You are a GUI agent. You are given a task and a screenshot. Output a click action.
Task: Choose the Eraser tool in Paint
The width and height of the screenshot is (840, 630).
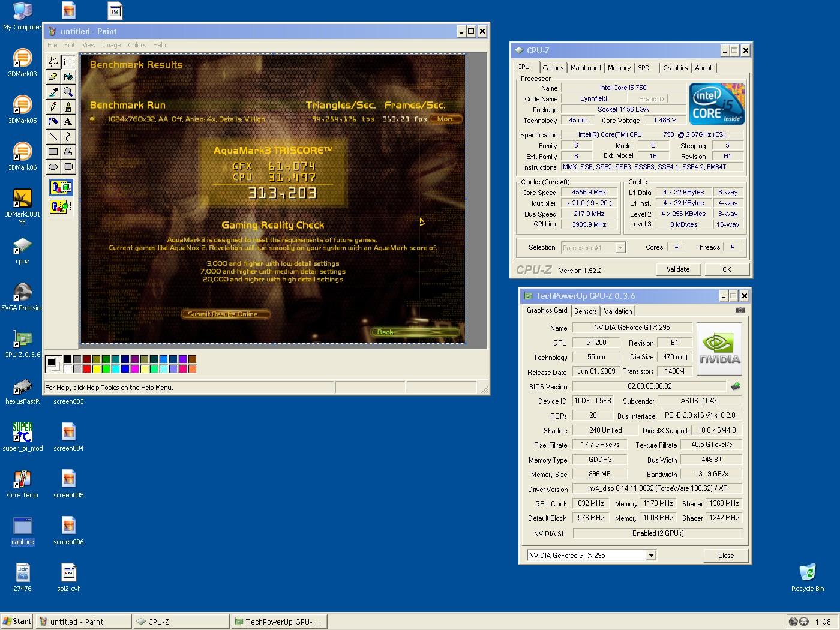[x=53, y=77]
